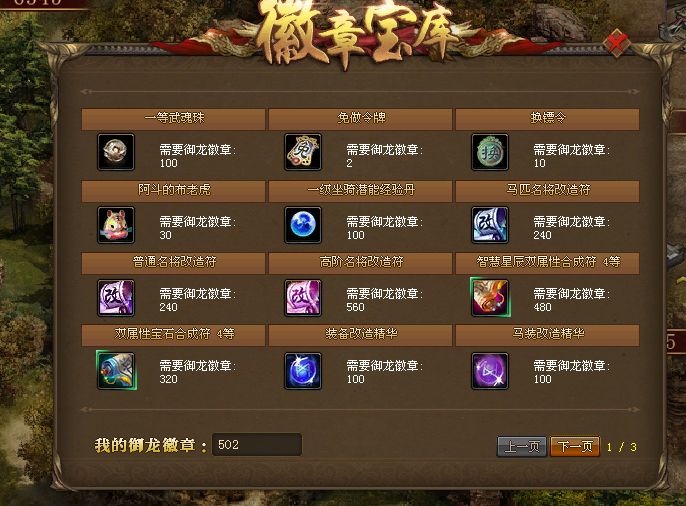Click the 免做令牌 token icon
Viewport: 686px width, 506px height.
[303, 152]
